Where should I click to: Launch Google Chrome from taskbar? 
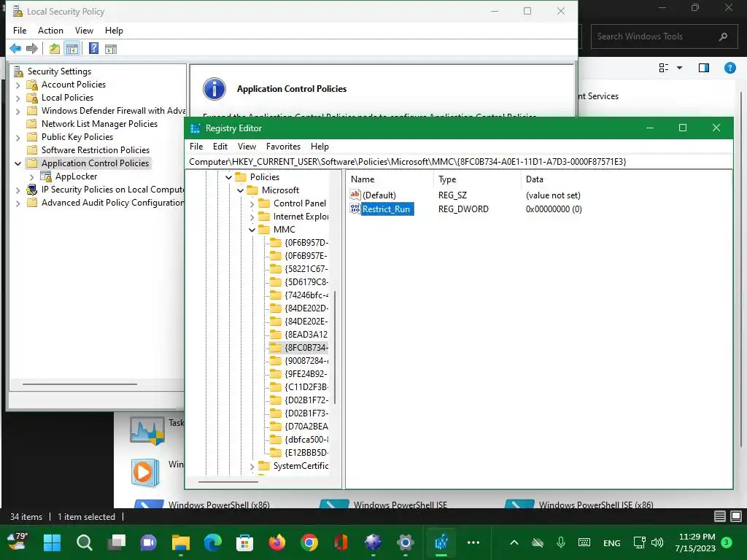[309, 542]
